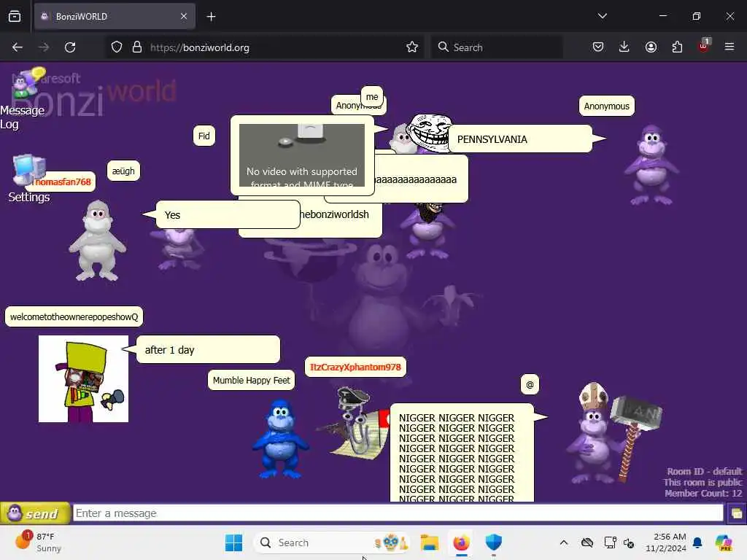Click the Anonymous purple Bonzi on right
747x560 pixels.
click(651, 165)
